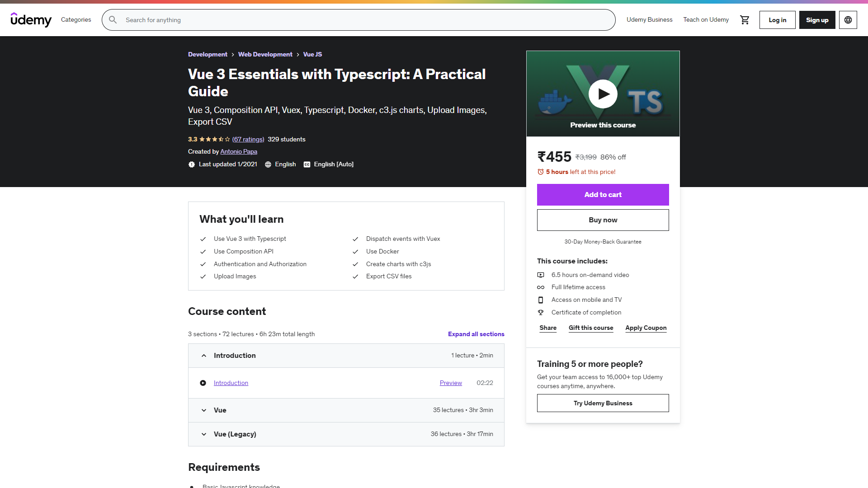Click Buy now button
Viewport: 868px width, 488px height.
[x=603, y=220]
